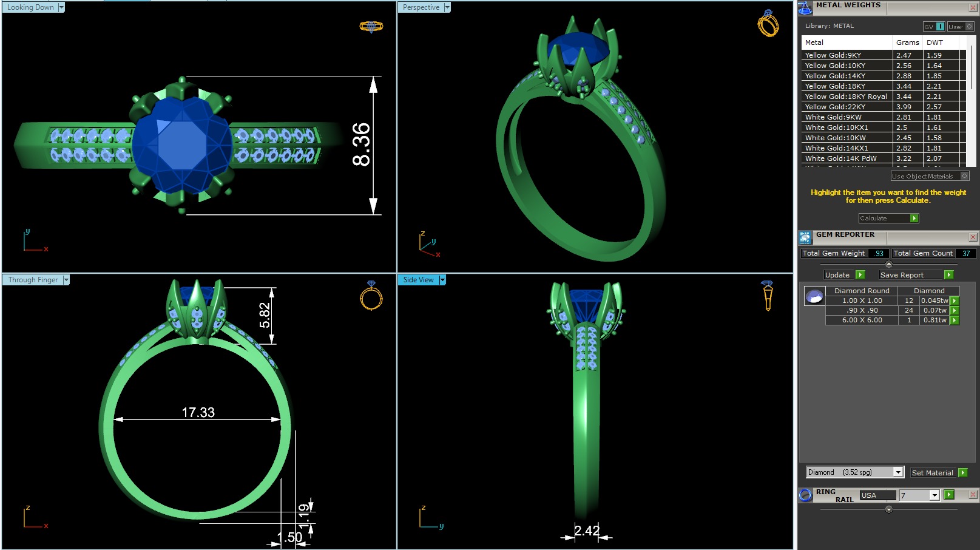Click the DWT column header

941,42
